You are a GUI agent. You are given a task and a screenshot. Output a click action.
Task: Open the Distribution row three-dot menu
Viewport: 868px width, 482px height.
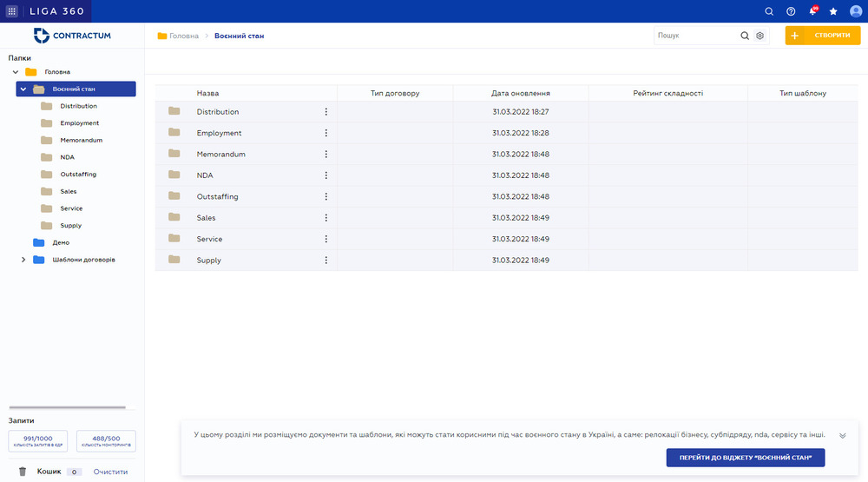(x=326, y=112)
